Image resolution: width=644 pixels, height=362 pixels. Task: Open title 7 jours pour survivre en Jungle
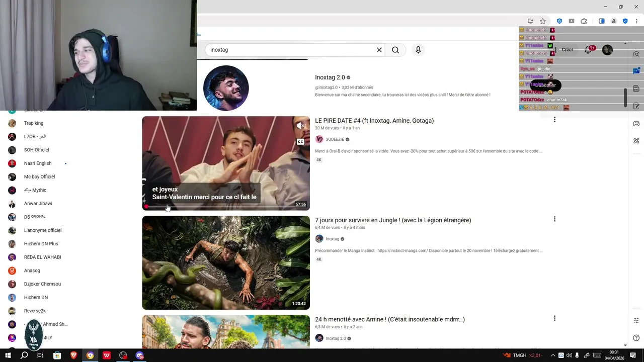point(393,220)
